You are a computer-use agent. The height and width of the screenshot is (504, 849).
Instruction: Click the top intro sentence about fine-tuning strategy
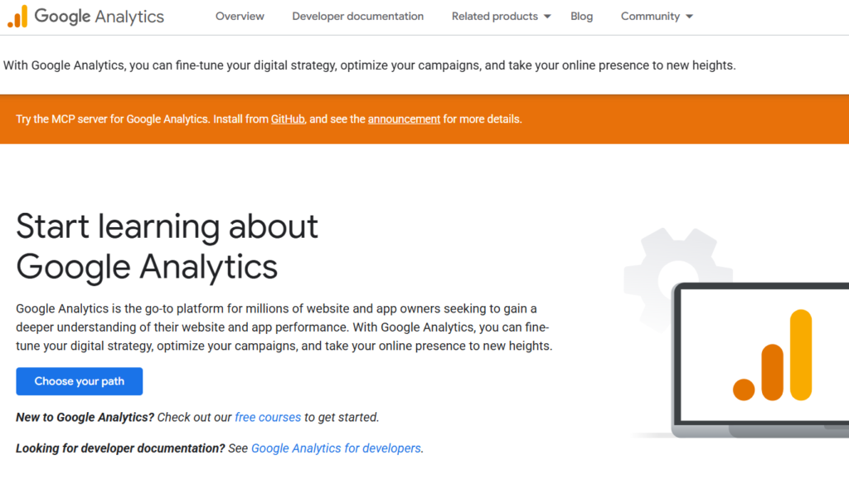coord(369,65)
